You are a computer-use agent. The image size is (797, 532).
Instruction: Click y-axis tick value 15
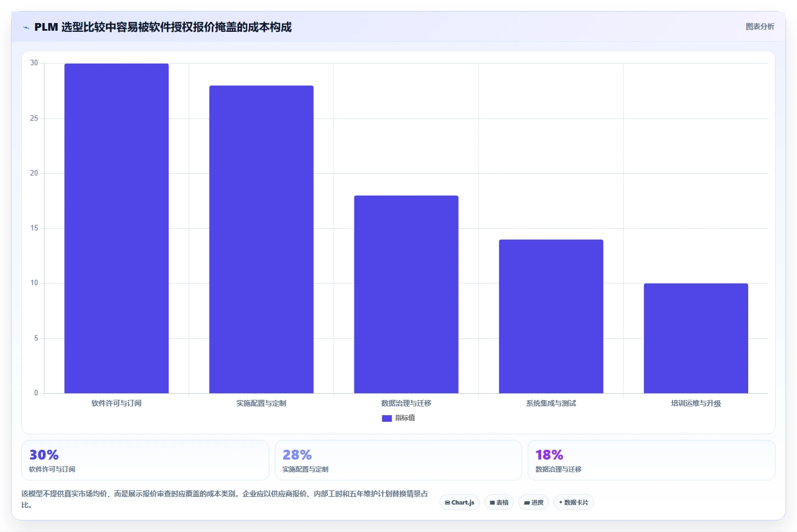[34, 228]
